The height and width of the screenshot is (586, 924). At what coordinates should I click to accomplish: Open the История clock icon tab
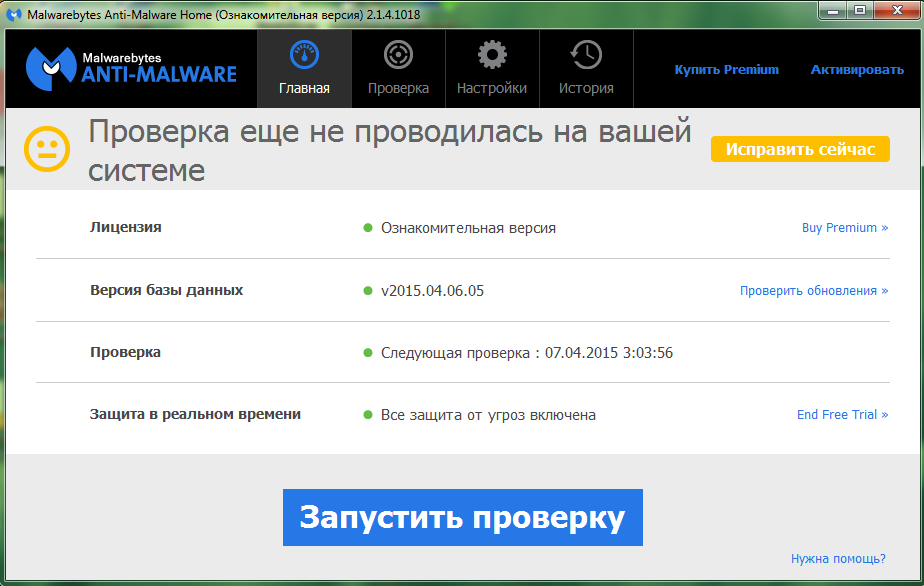tap(586, 55)
